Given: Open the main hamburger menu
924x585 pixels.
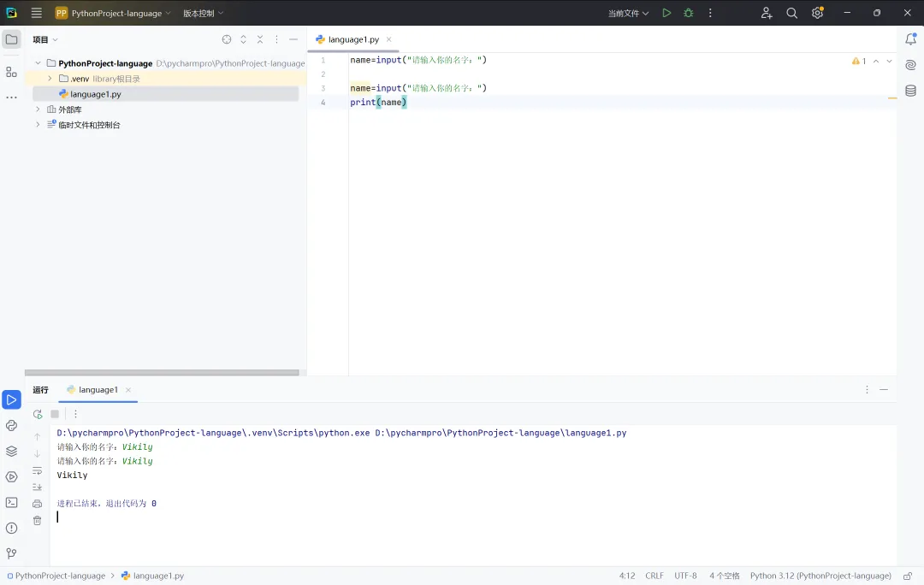Looking at the screenshot, I should pos(37,13).
